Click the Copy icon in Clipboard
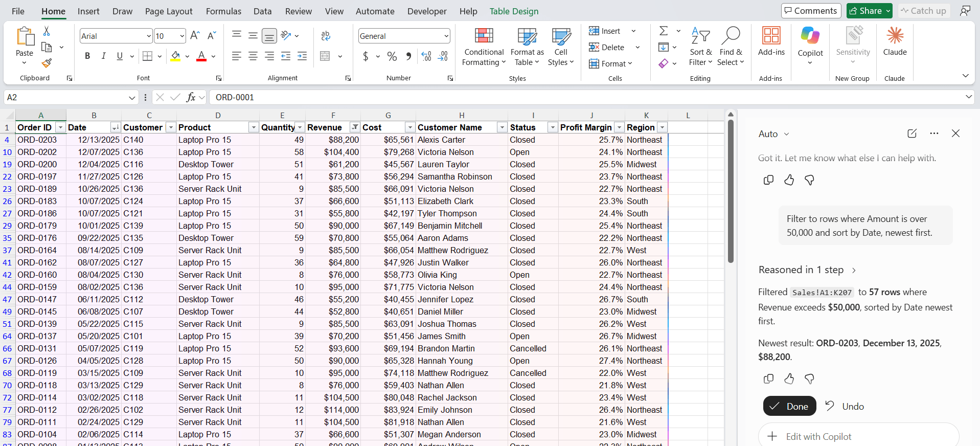The height and width of the screenshot is (446, 980). [47, 47]
